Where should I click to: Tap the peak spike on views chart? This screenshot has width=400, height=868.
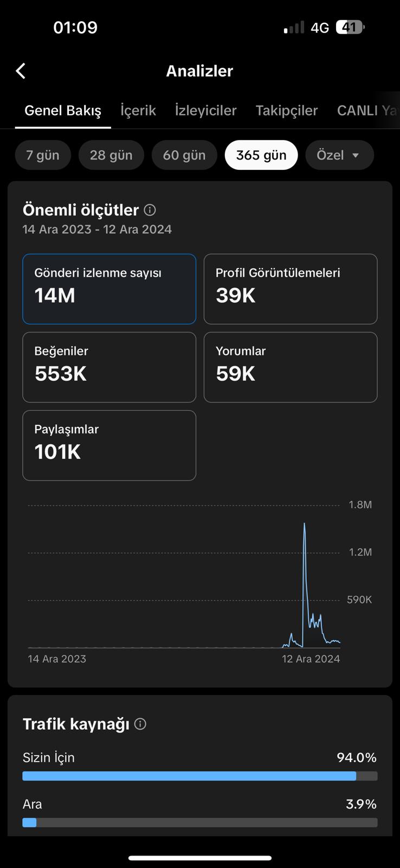click(305, 524)
